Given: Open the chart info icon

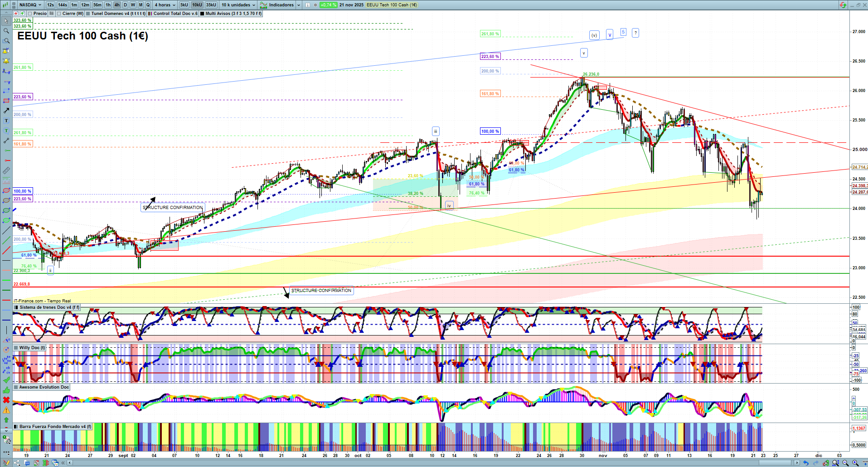Looking at the screenshot, I should click(x=308, y=5).
